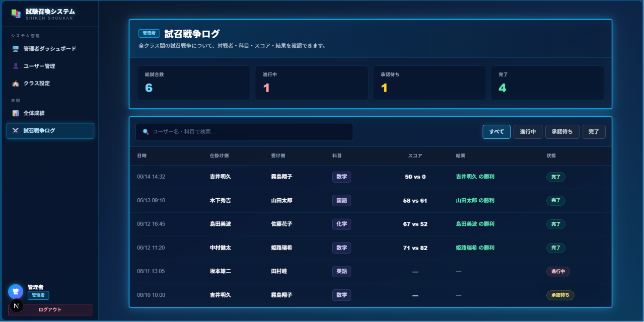Click the ユーザー管理 person icon
This screenshot has width=644, height=322.
coord(16,66)
